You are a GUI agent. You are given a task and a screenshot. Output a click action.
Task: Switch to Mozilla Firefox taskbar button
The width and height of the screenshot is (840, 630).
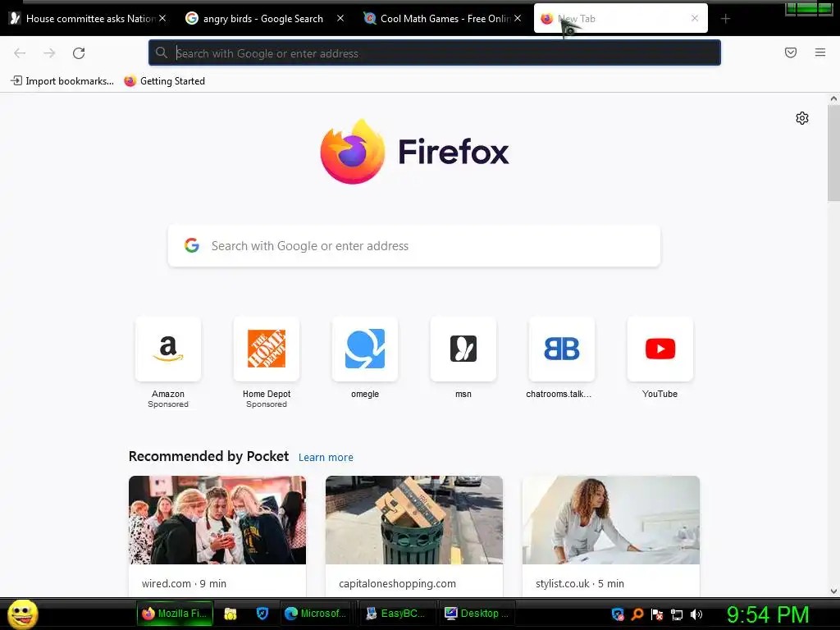click(x=175, y=614)
